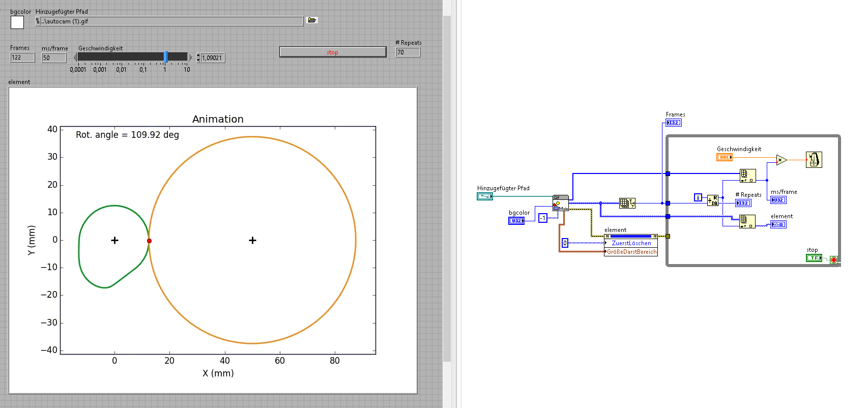Select the Gif read VI node
The image size is (868, 408).
pyautogui.click(x=560, y=203)
